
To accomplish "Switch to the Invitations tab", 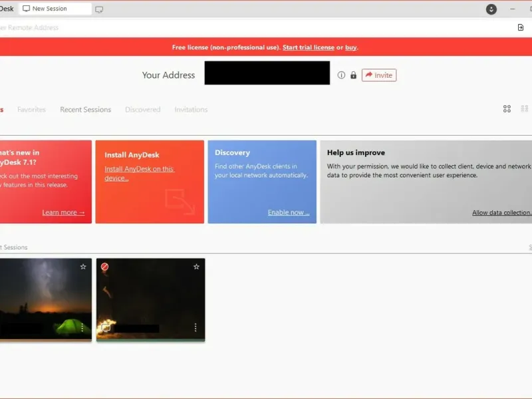I will [191, 110].
